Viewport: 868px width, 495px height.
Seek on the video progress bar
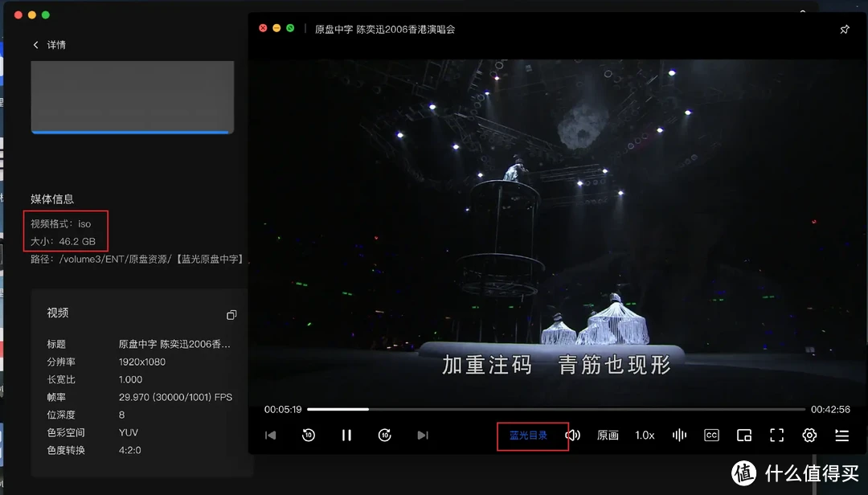click(555, 407)
